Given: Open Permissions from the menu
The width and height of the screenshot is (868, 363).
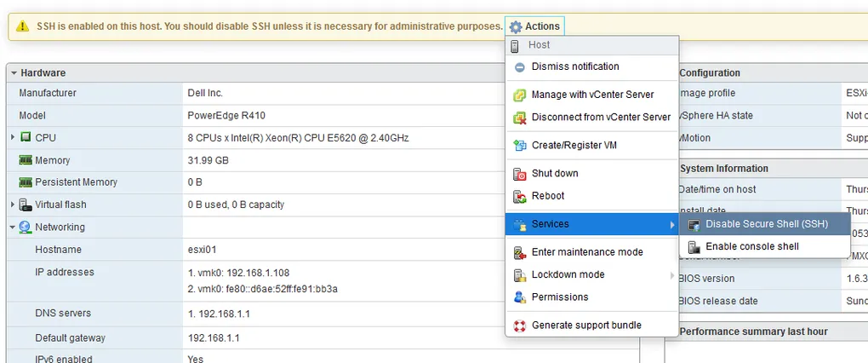Looking at the screenshot, I should pos(591,297).
